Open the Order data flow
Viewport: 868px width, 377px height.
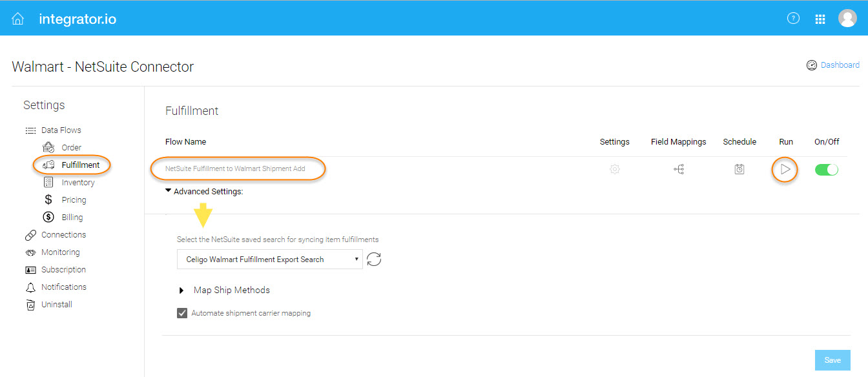coord(72,147)
